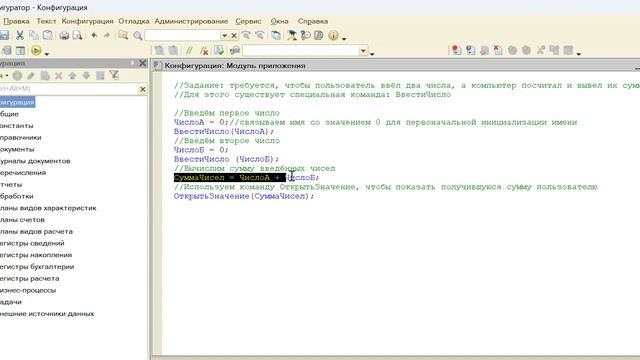Select Документы in configuration tree
Screen dimensions: 640x360
(17, 149)
